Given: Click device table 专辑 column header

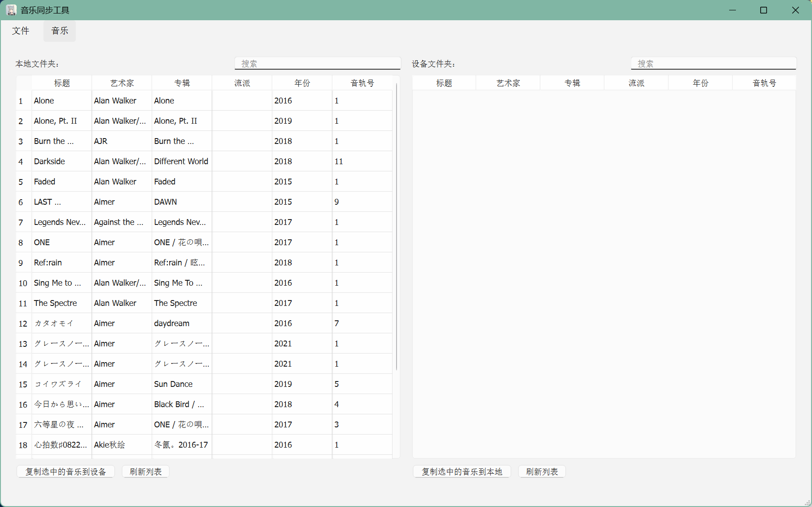Looking at the screenshot, I should tap(572, 83).
